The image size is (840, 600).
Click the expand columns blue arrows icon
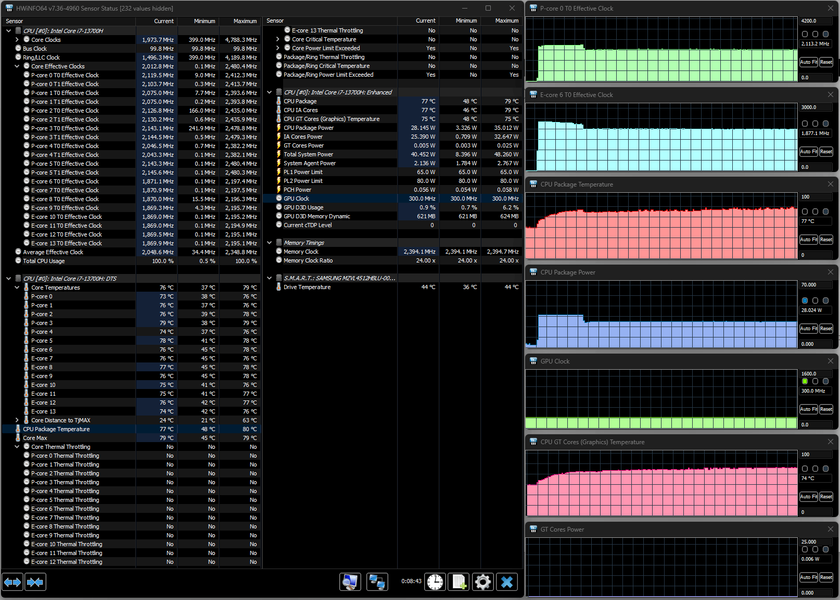click(13, 582)
